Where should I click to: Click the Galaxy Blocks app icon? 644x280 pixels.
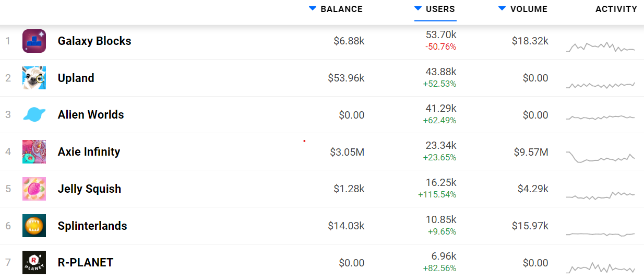click(x=34, y=41)
